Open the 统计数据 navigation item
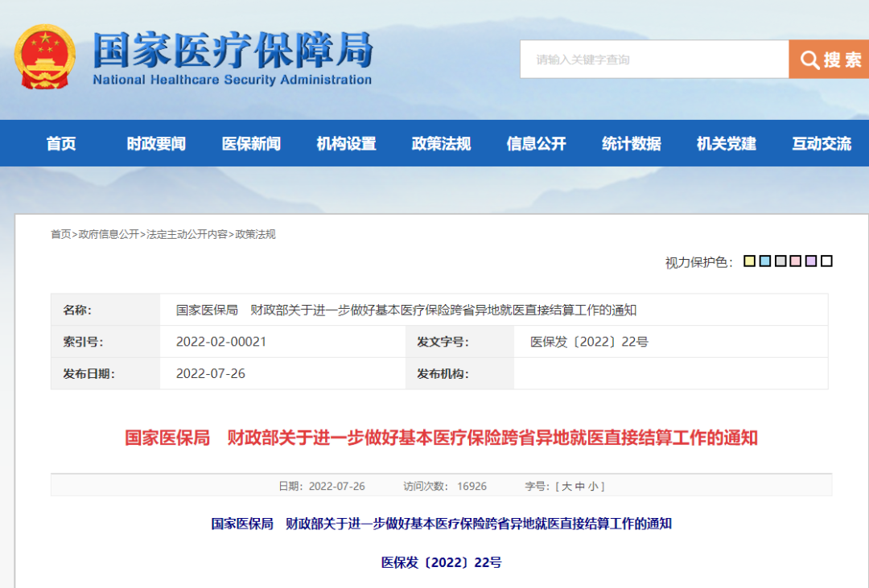869x588 pixels. pyautogui.click(x=632, y=143)
